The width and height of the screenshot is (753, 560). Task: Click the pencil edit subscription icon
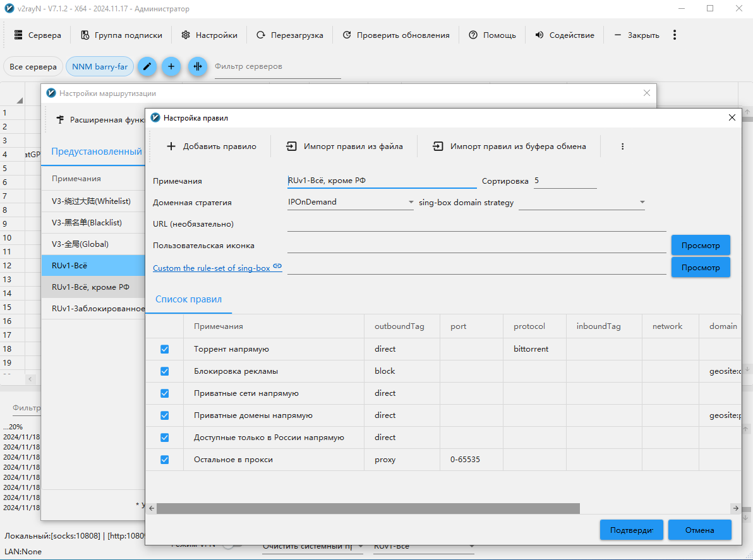pyautogui.click(x=147, y=66)
